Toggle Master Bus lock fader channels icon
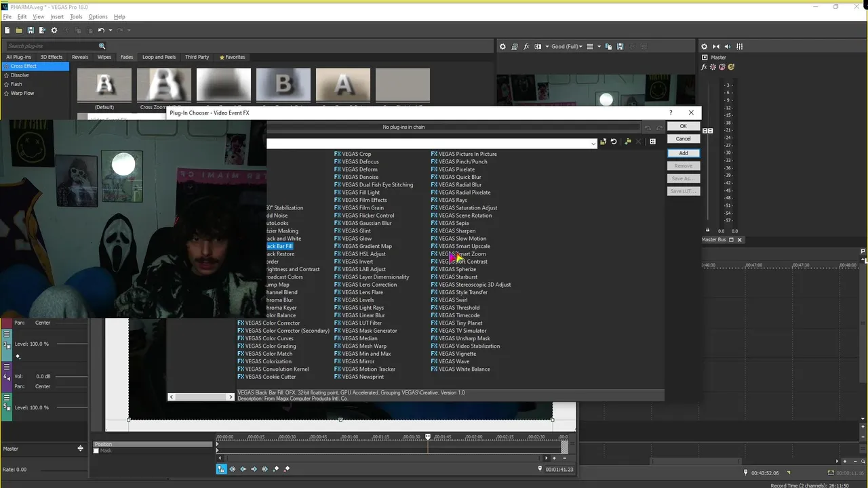This screenshot has width=868, height=488. 708,230
